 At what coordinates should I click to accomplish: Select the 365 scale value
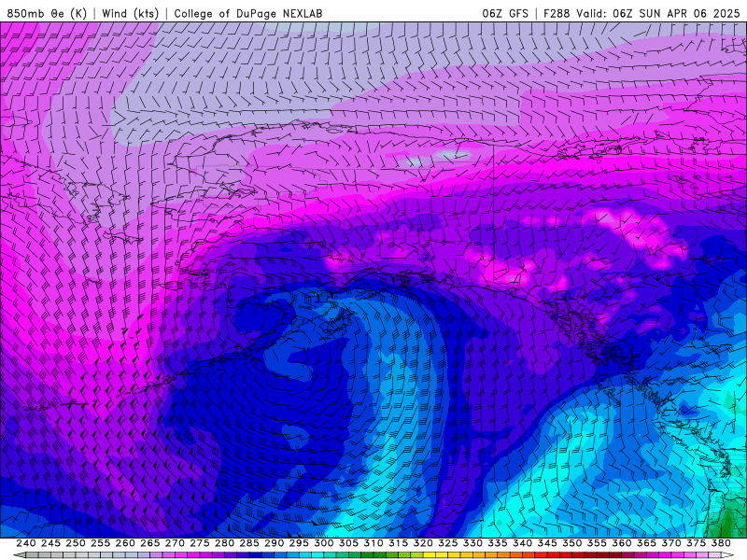tap(646, 543)
